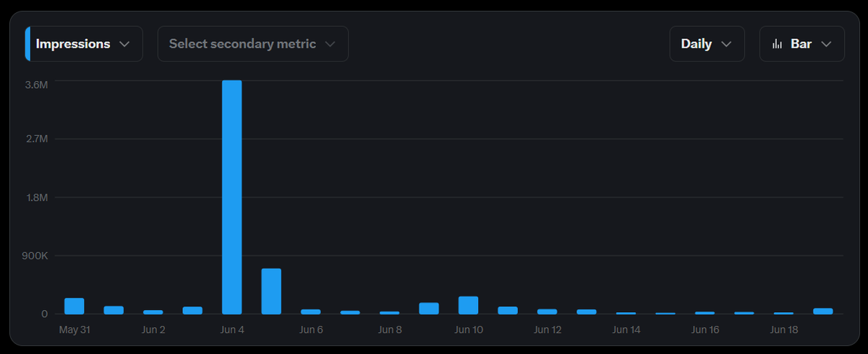Click the Jun 12 x-axis label
The width and height of the screenshot is (868, 354).
[548, 330]
